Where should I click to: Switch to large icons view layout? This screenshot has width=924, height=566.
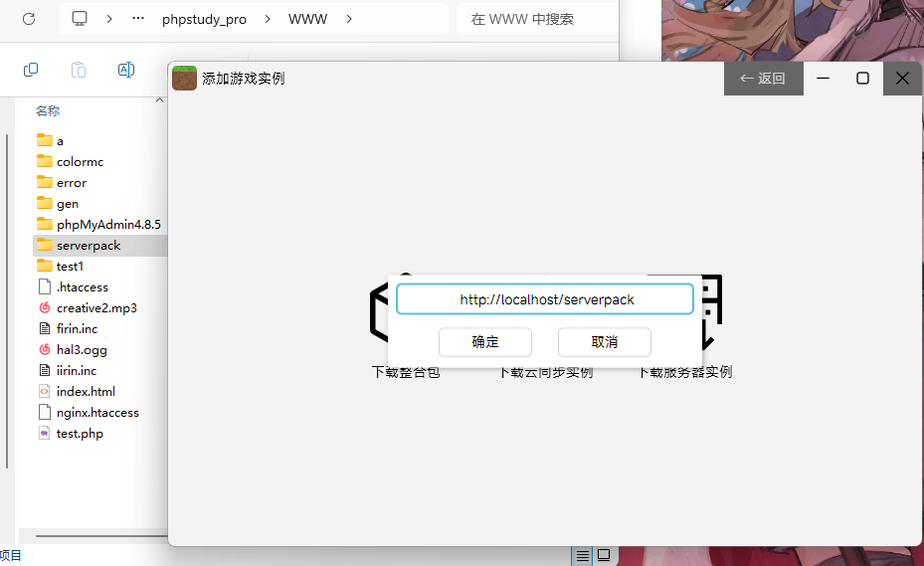(604, 556)
